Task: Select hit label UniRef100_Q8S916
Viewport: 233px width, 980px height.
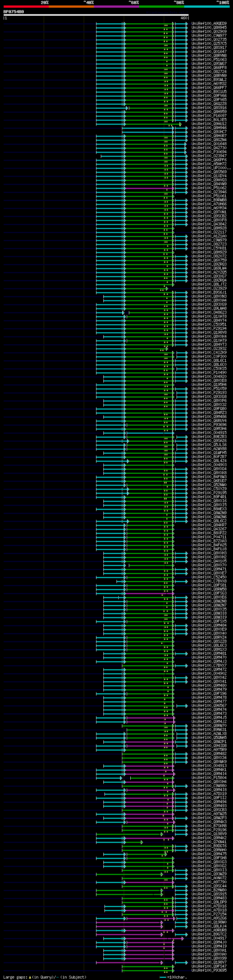Action: click(209, 108)
